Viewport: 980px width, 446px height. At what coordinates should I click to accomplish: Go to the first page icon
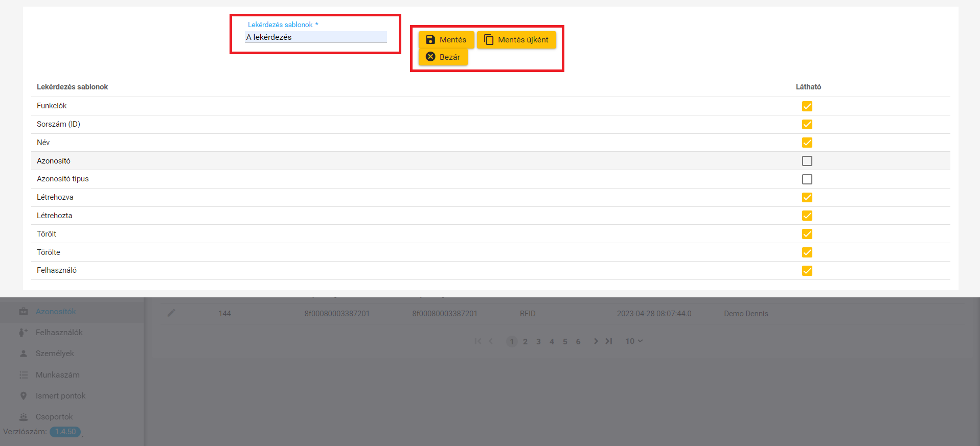point(477,341)
